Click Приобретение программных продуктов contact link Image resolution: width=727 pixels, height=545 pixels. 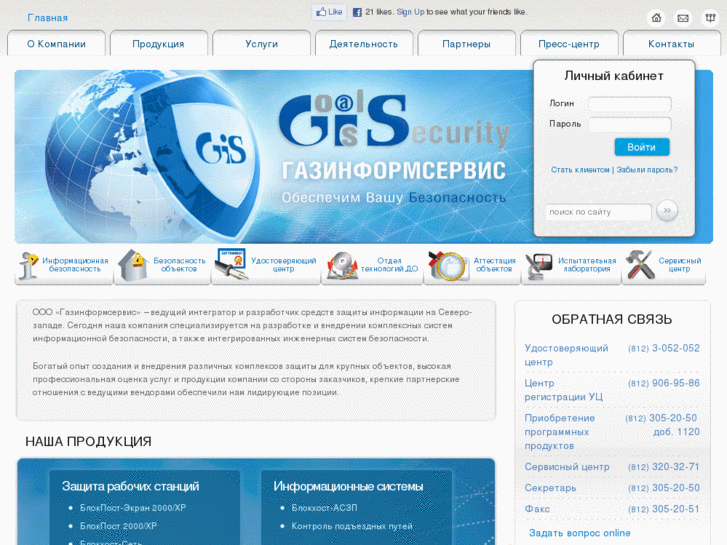[560, 432]
